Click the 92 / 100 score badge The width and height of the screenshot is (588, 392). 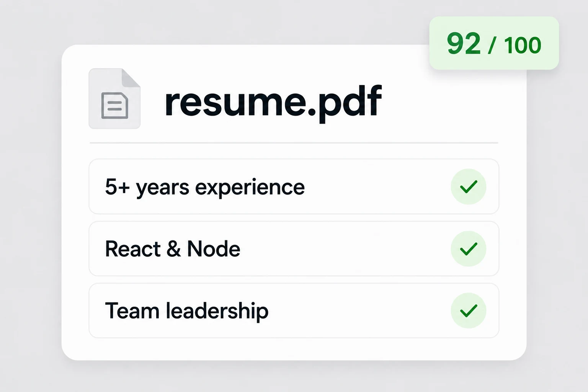[x=494, y=43]
